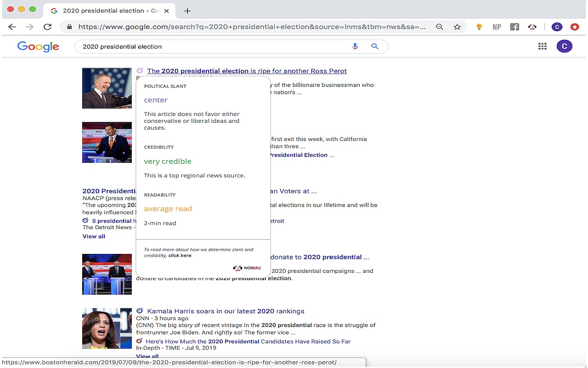Screen dimensions: 588x368
Task: Click the zoom magnifier icon in address bar
Action: click(x=440, y=27)
